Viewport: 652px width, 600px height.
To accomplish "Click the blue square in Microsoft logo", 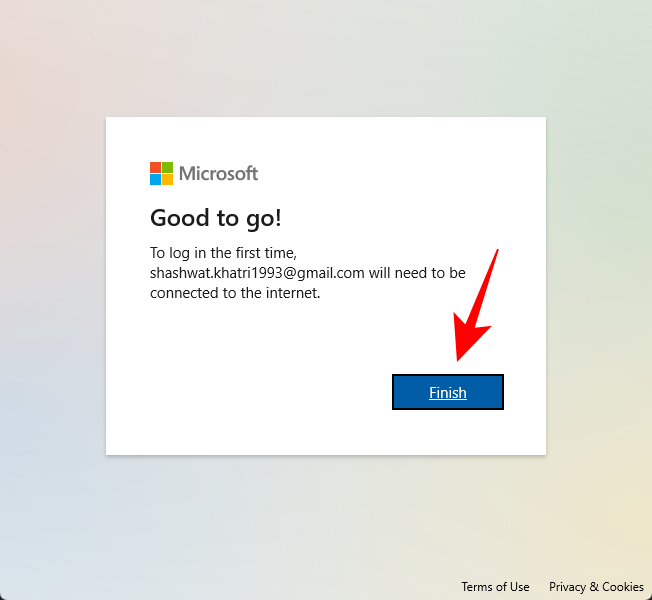I will click(156, 179).
